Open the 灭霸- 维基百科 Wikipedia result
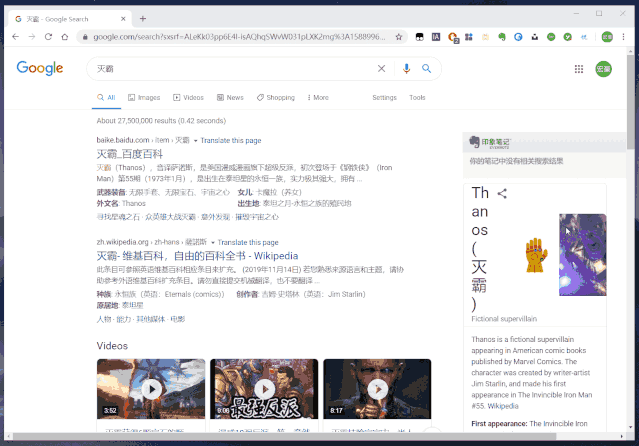639x446 pixels. [197, 256]
